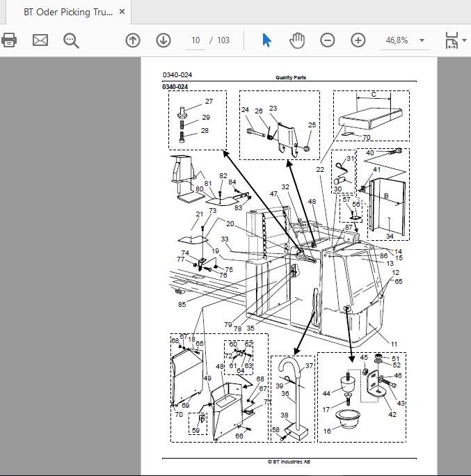Zoom in with the plus button
Screen dimensions: 471x476
coord(358,40)
